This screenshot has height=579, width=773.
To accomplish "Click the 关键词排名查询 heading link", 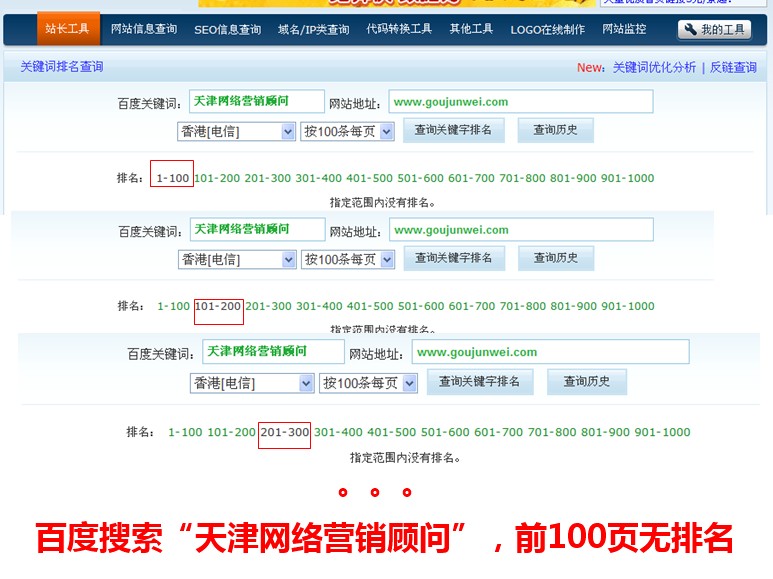I will pyautogui.click(x=62, y=67).
